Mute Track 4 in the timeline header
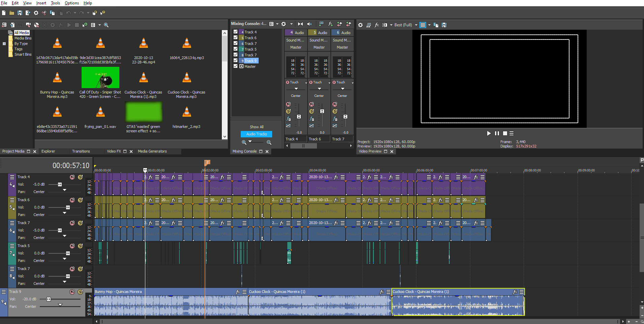This screenshot has width=644, height=324. [72, 177]
